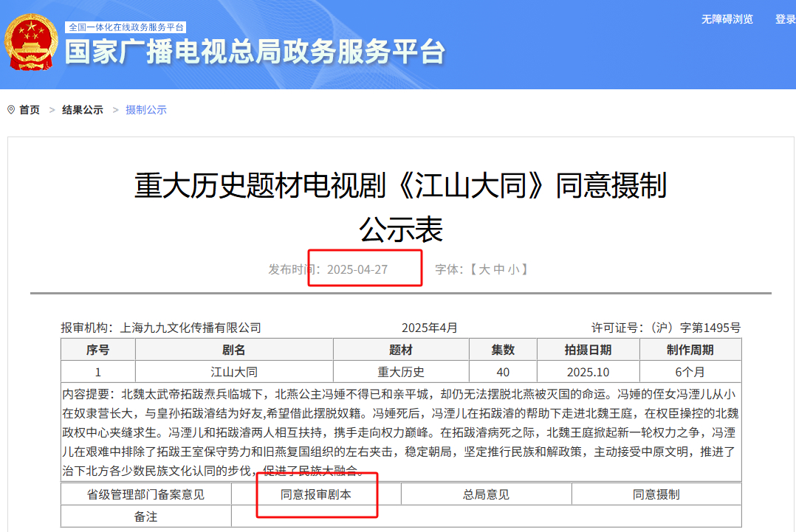The image size is (796, 532).
Task: Click the 集数 column header
Action: (503, 350)
